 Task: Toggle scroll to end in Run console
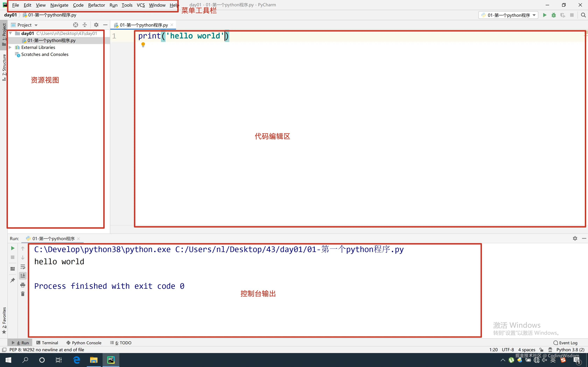click(23, 275)
